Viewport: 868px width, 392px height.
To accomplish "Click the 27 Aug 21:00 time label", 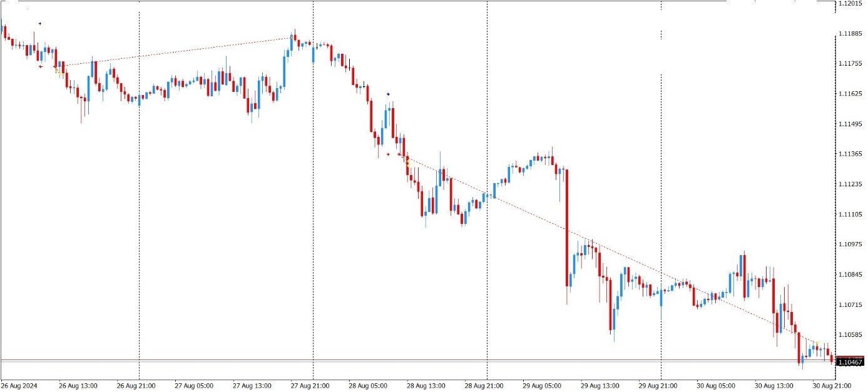I will click(x=310, y=386).
